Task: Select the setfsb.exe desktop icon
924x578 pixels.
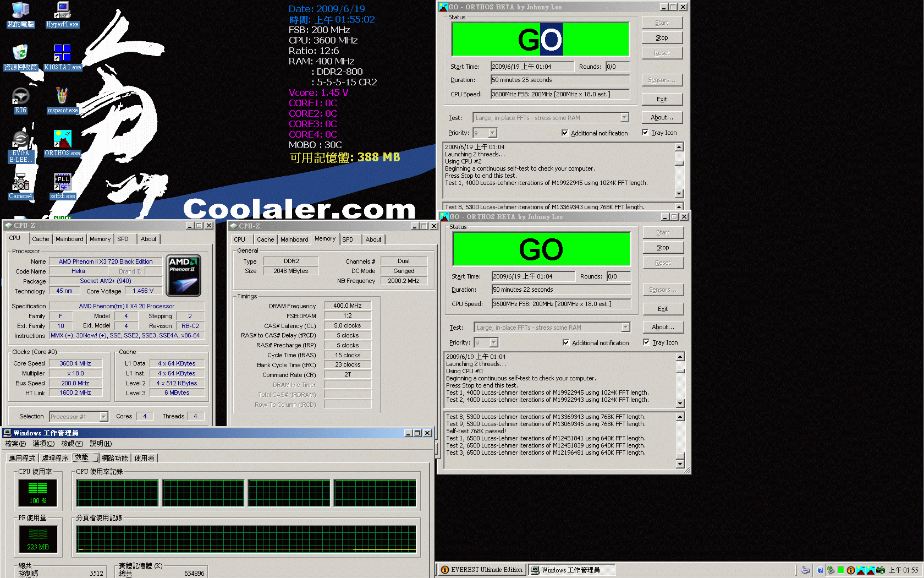Action: pyautogui.click(x=62, y=187)
